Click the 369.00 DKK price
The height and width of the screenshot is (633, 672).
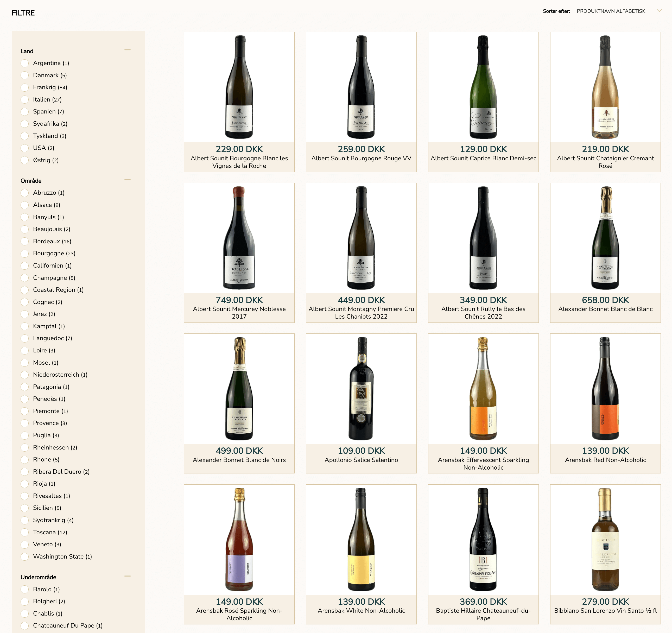tap(483, 602)
